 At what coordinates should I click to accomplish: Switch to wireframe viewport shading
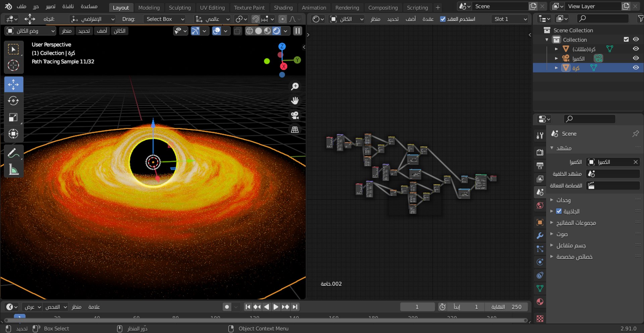pos(250,31)
